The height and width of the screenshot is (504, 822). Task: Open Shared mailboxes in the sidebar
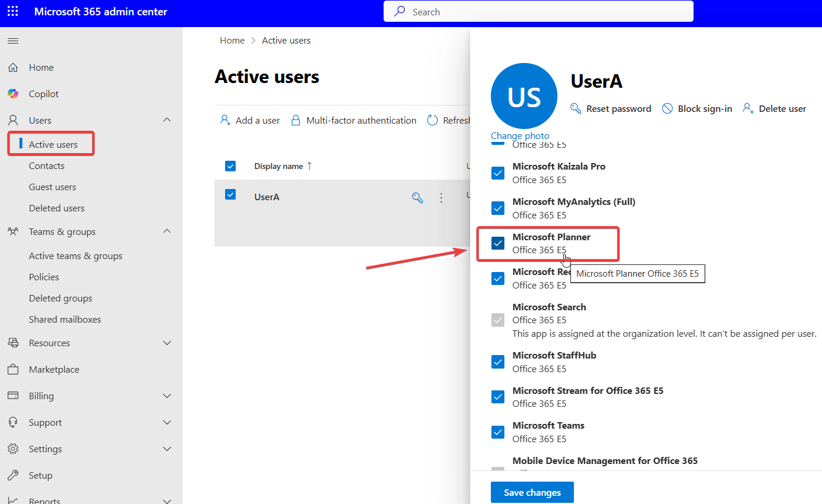pos(65,320)
